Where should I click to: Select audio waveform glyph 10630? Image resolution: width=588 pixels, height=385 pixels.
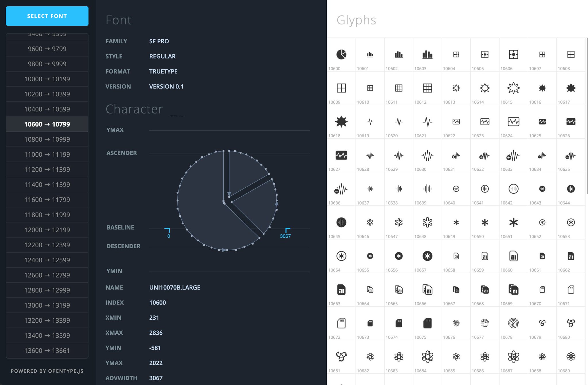click(x=428, y=155)
